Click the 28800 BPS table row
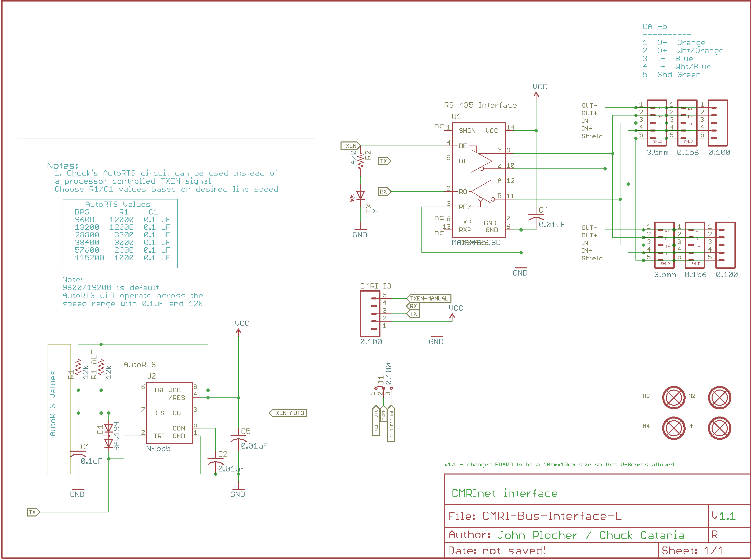Viewport: 751px width, 560px height. tap(122, 235)
